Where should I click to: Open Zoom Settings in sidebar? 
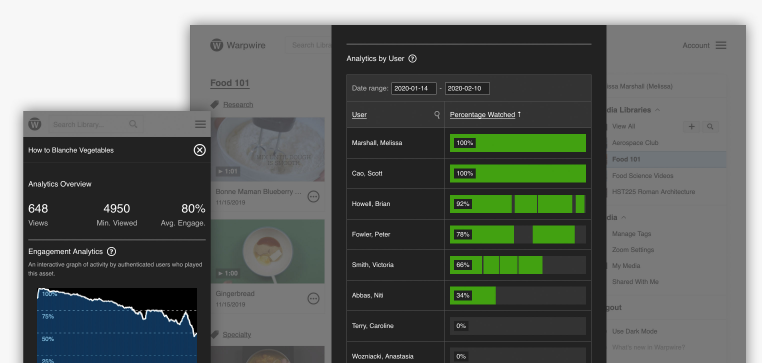[x=633, y=250]
